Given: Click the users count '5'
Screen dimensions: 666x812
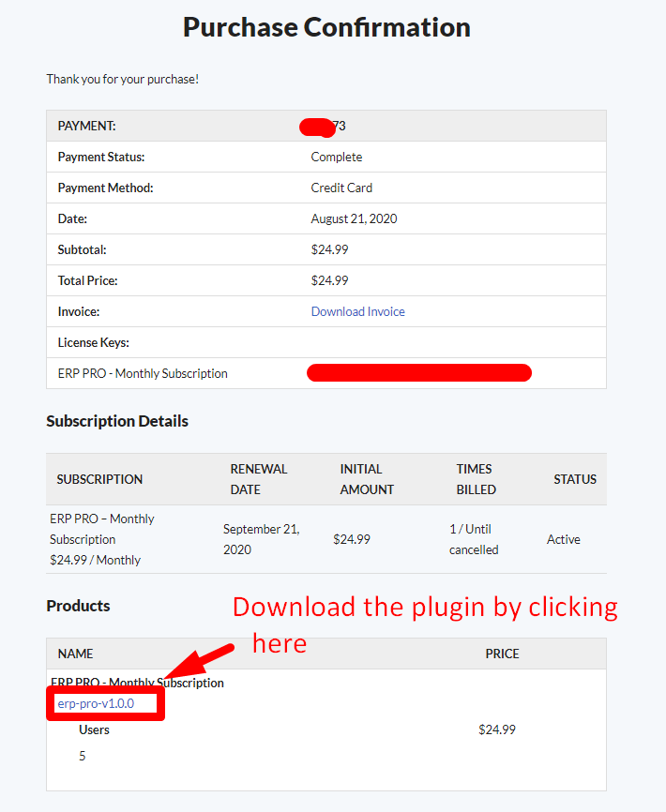Looking at the screenshot, I should [82, 756].
